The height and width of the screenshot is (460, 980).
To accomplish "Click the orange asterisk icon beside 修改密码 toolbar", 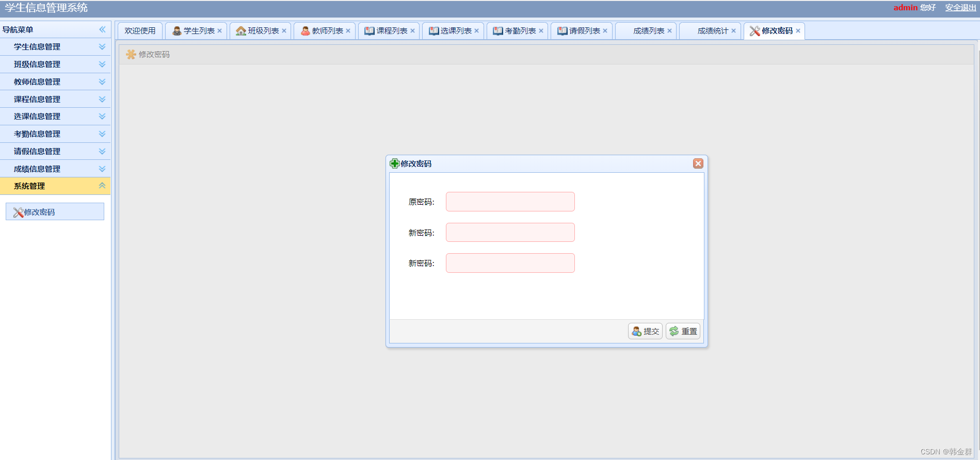I will point(131,54).
